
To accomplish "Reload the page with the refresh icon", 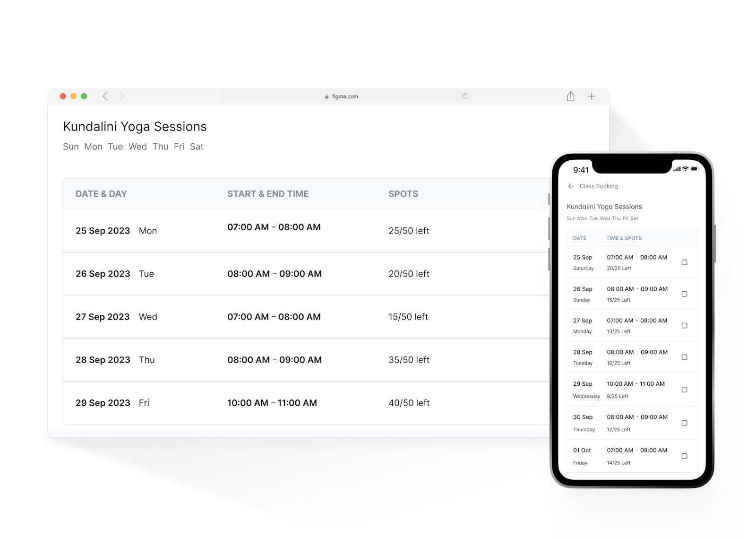I will click(465, 96).
